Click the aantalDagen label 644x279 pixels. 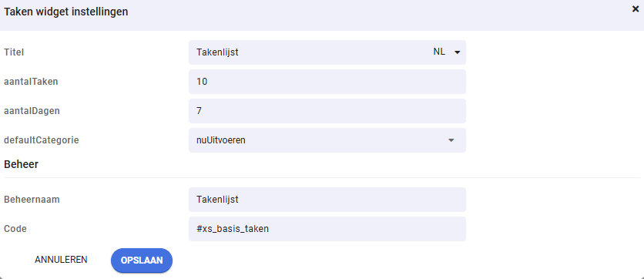32,111
